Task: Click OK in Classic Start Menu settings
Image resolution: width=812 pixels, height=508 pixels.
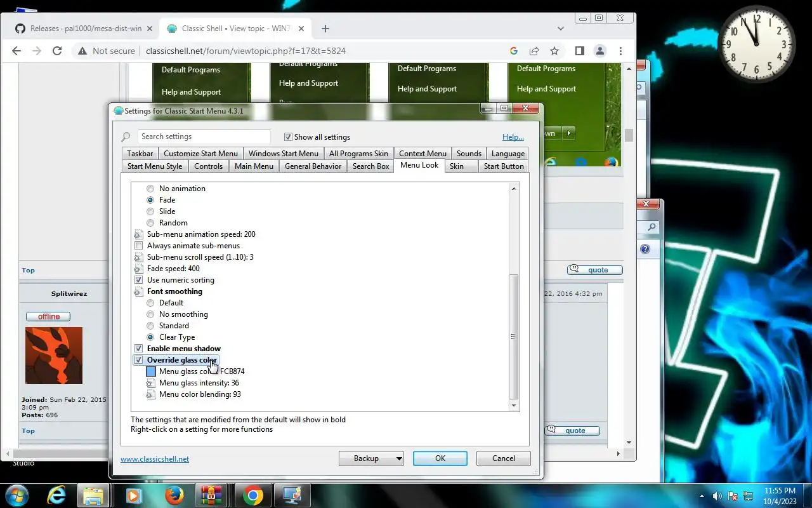Action: (x=440, y=458)
